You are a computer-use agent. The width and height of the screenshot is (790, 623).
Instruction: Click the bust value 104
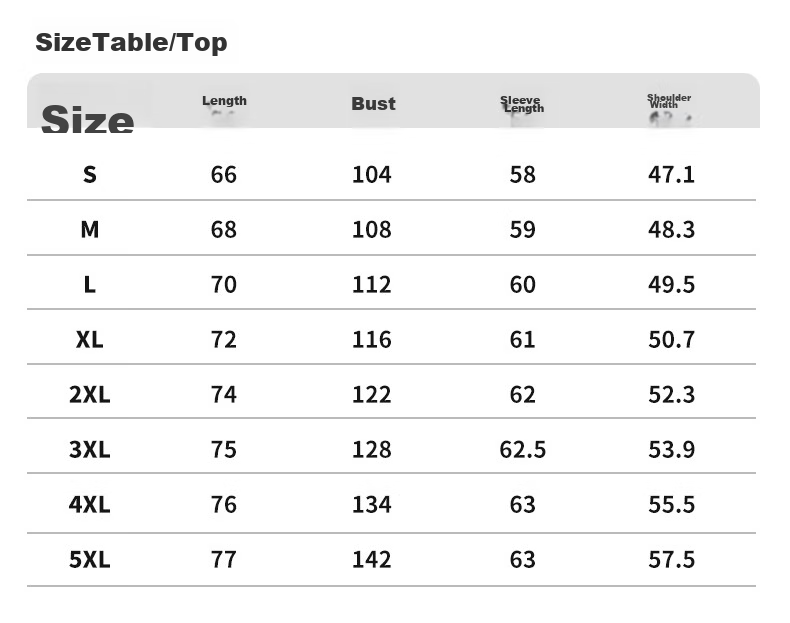coord(372,175)
